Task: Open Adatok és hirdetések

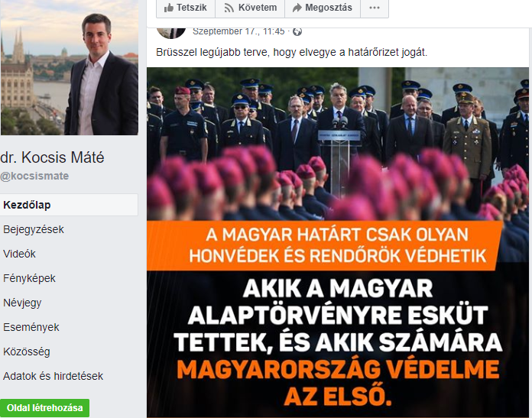Action: (53, 376)
